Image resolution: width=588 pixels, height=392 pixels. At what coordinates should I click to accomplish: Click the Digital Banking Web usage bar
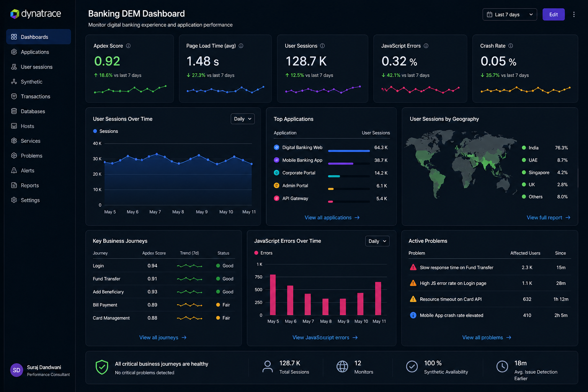point(349,151)
